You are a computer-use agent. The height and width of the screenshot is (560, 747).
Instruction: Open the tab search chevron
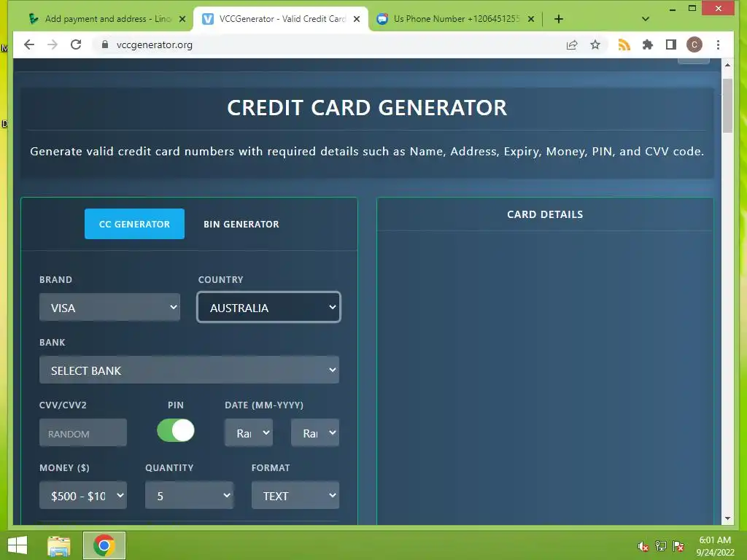tap(646, 19)
